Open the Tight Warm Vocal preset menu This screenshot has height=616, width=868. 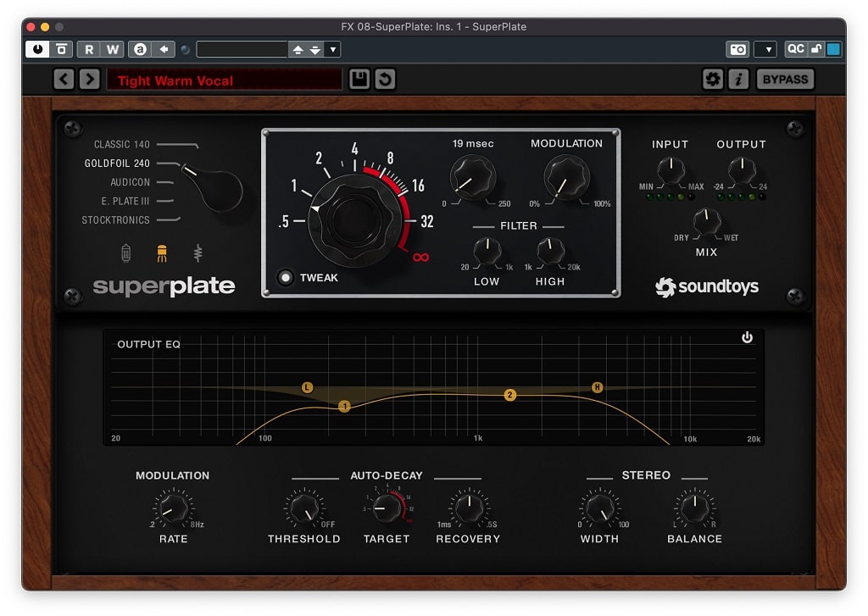pos(224,80)
